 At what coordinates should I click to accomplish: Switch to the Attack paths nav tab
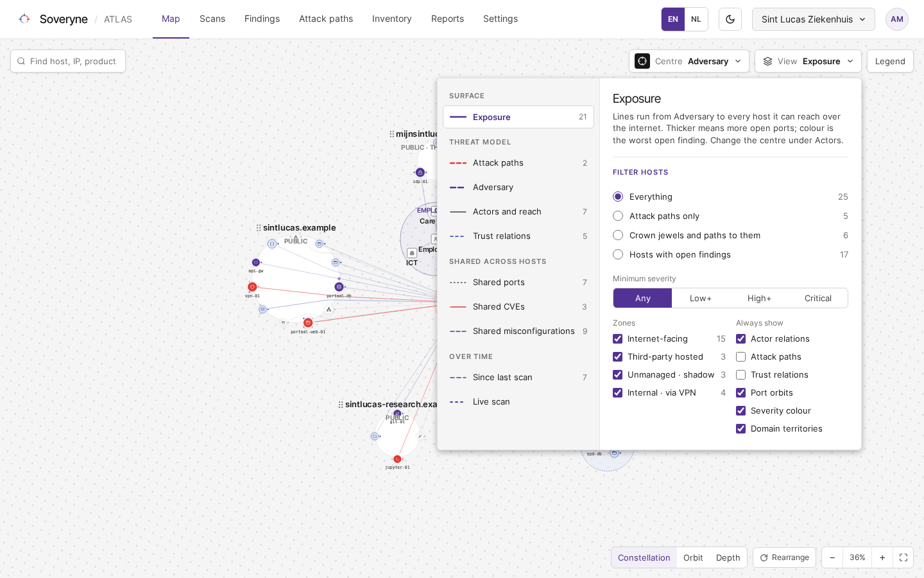click(x=326, y=19)
